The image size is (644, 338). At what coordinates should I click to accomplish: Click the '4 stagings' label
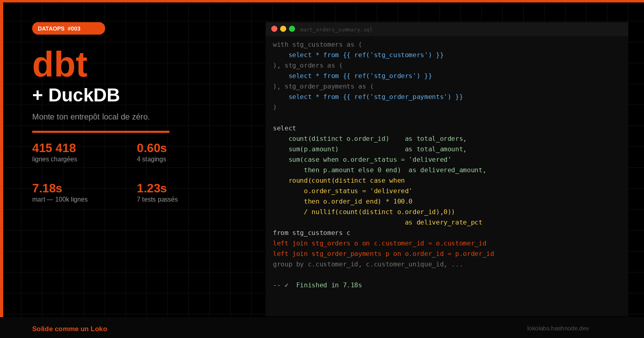(151, 159)
